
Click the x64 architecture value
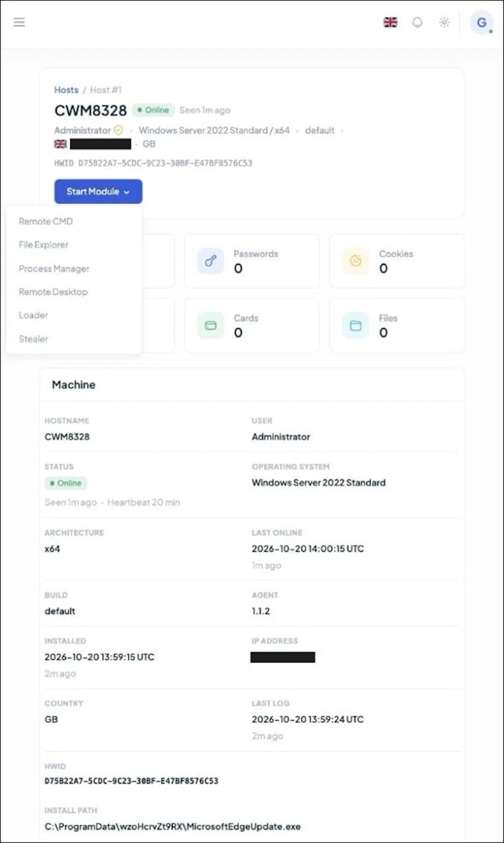click(52, 549)
